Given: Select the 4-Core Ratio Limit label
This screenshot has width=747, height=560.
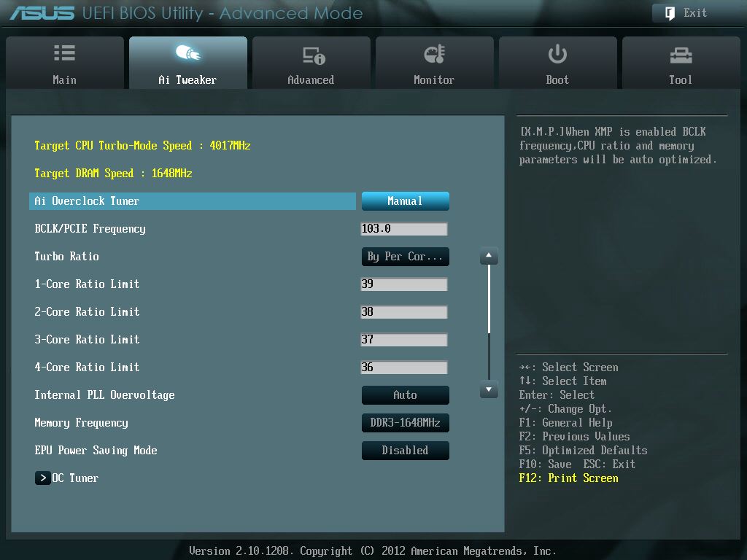Looking at the screenshot, I should 88,367.
